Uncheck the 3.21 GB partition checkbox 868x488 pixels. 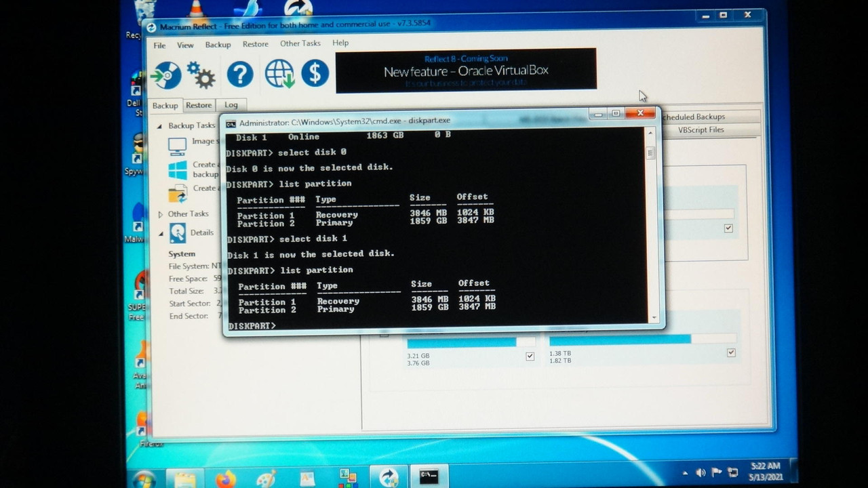point(530,356)
